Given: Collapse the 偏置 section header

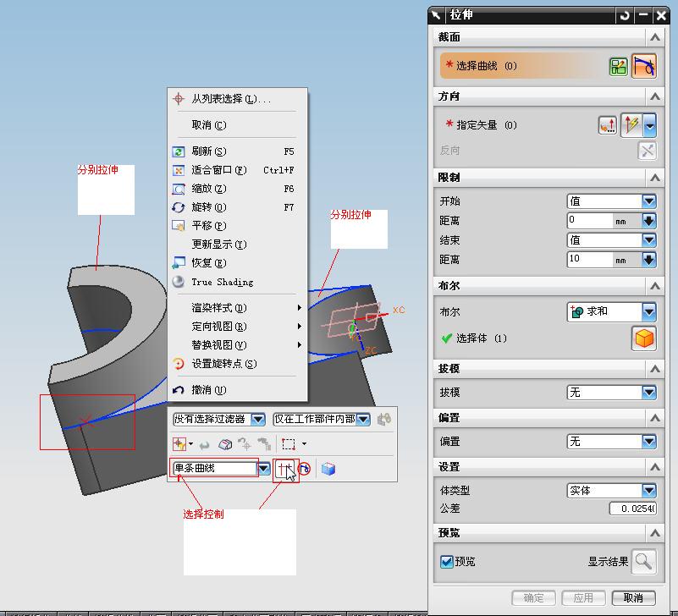Looking at the screenshot, I should (x=654, y=418).
